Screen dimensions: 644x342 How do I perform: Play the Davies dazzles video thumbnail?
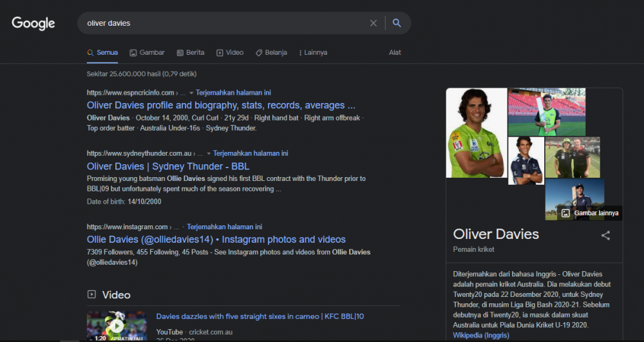click(117, 326)
